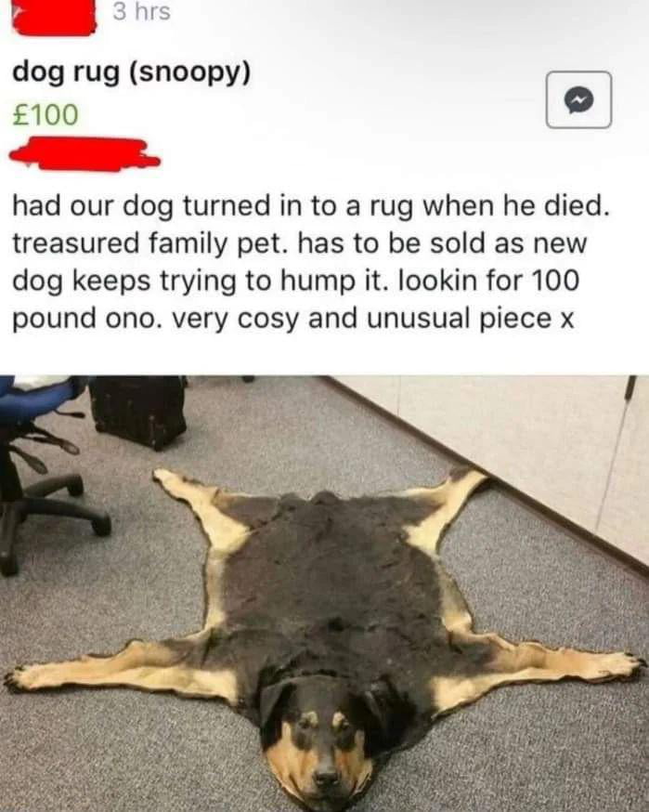
Task: Click the black bag in the photo
Action: point(138,412)
